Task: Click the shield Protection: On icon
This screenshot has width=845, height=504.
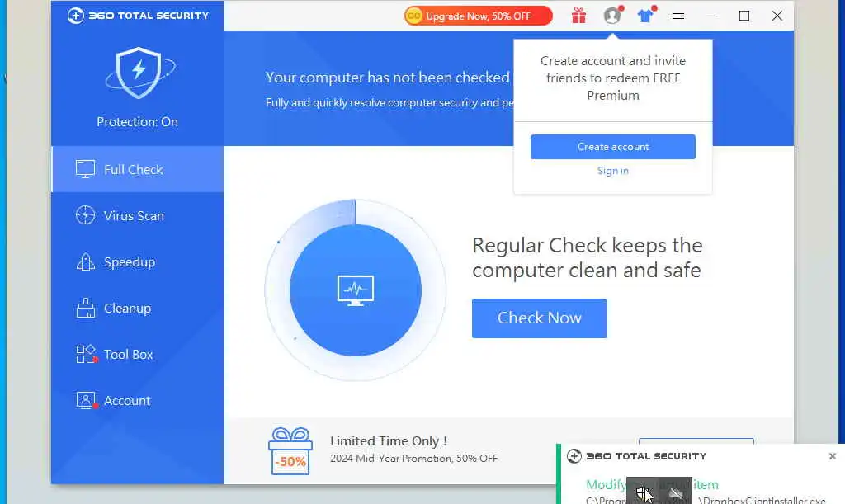Action: pyautogui.click(x=139, y=73)
